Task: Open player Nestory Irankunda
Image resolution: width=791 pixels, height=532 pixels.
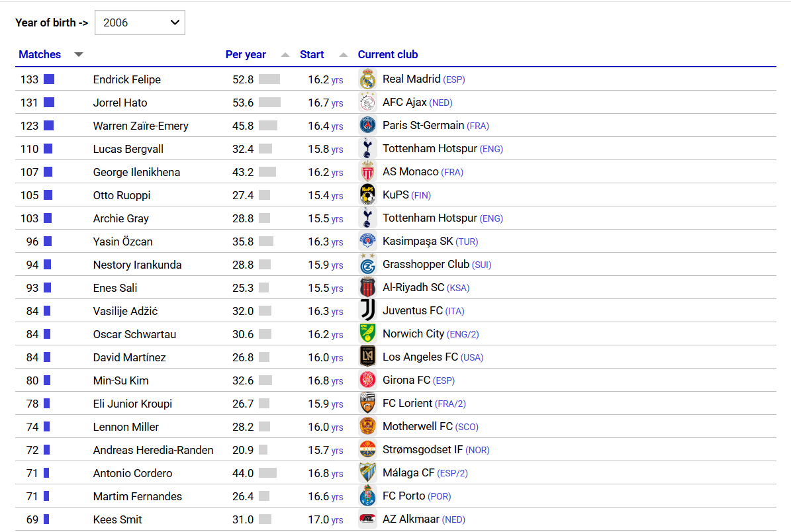Action: coord(137,265)
